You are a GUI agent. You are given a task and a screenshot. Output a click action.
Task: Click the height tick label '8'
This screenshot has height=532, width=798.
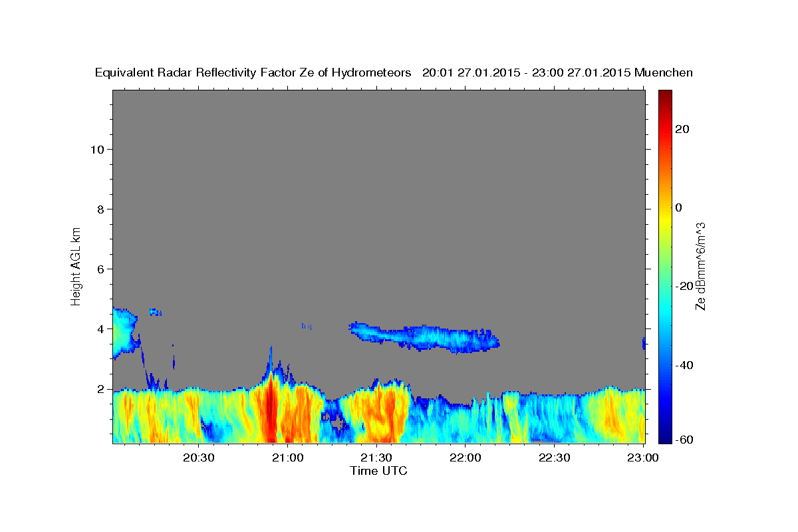click(100, 209)
